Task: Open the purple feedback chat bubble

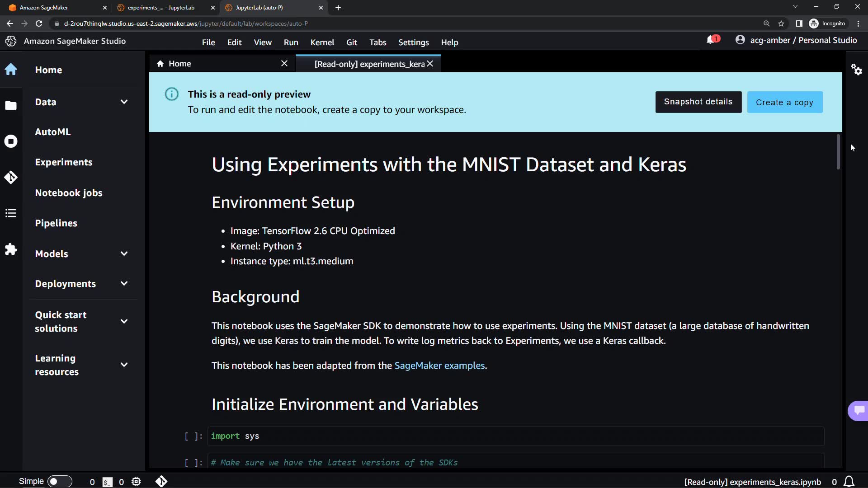Action: pos(859,410)
